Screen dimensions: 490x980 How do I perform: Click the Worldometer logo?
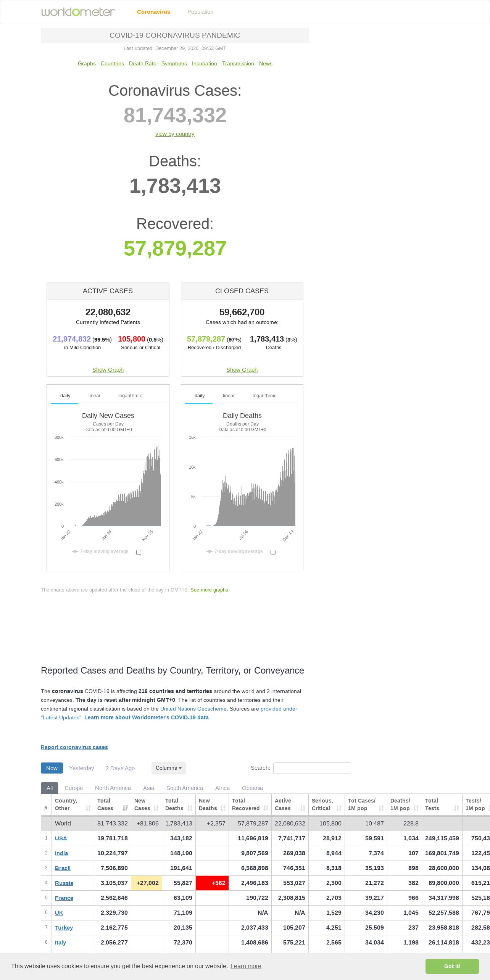pyautogui.click(x=78, y=12)
